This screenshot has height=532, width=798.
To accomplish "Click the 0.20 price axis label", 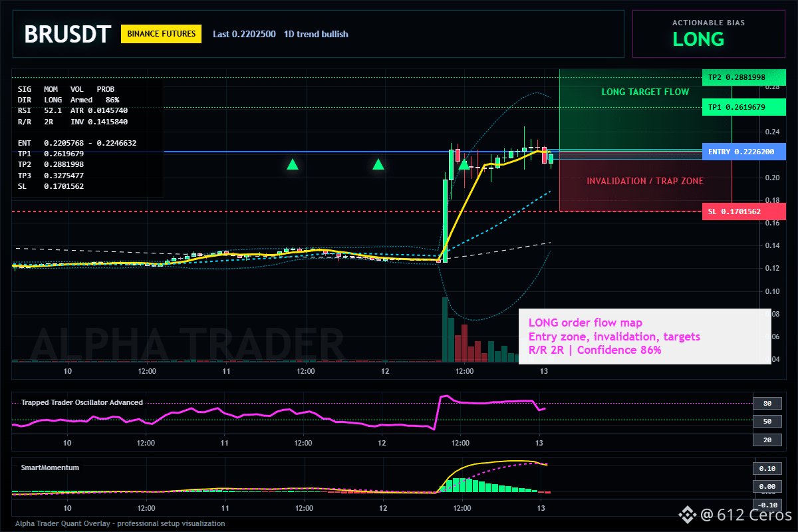I will (771, 178).
